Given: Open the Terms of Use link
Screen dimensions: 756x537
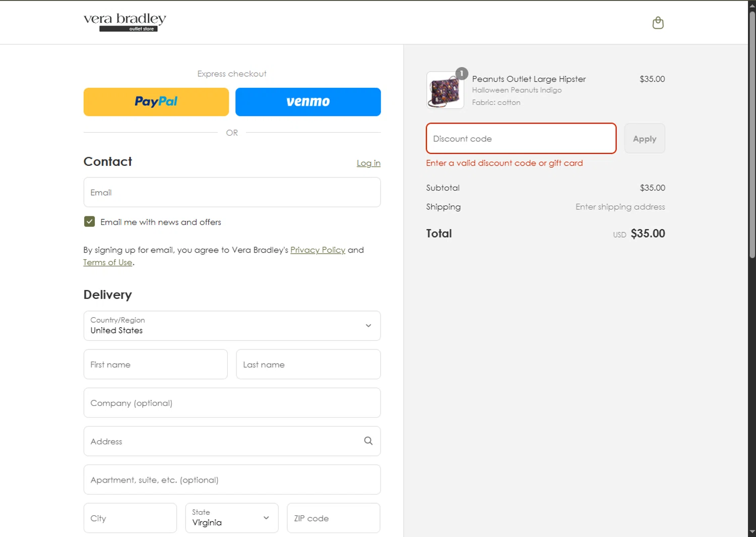Looking at the screenshot, I should tap(108, 263).
